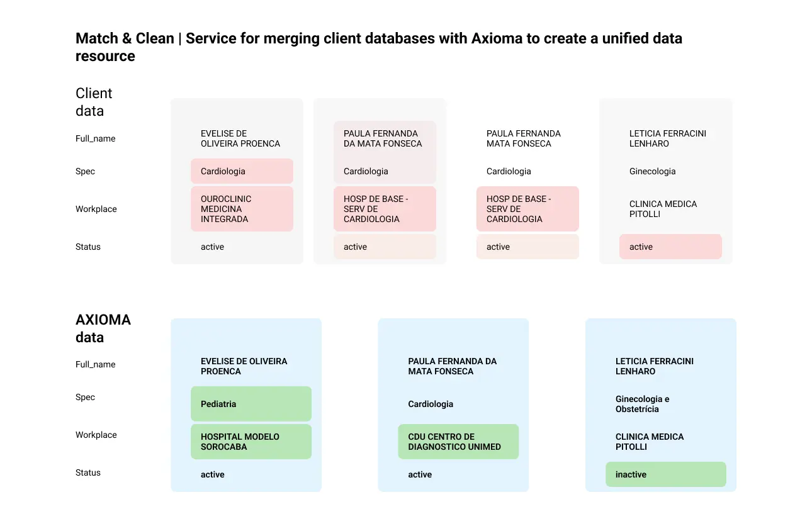Click the Full_name label in Client data section

click(x=96, y=138)
